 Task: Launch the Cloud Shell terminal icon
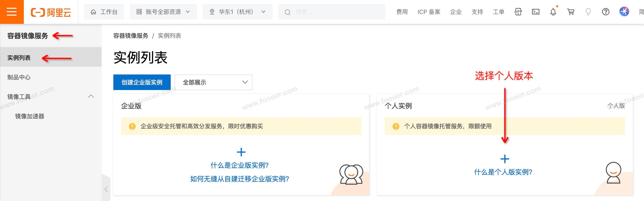pos(536,12)
